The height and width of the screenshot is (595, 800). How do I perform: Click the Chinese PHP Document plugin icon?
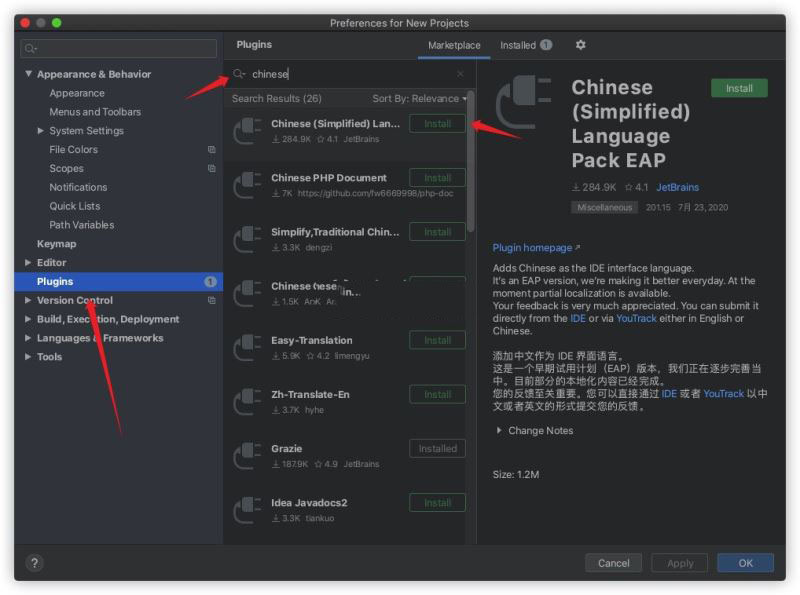(x=247, y=185)
